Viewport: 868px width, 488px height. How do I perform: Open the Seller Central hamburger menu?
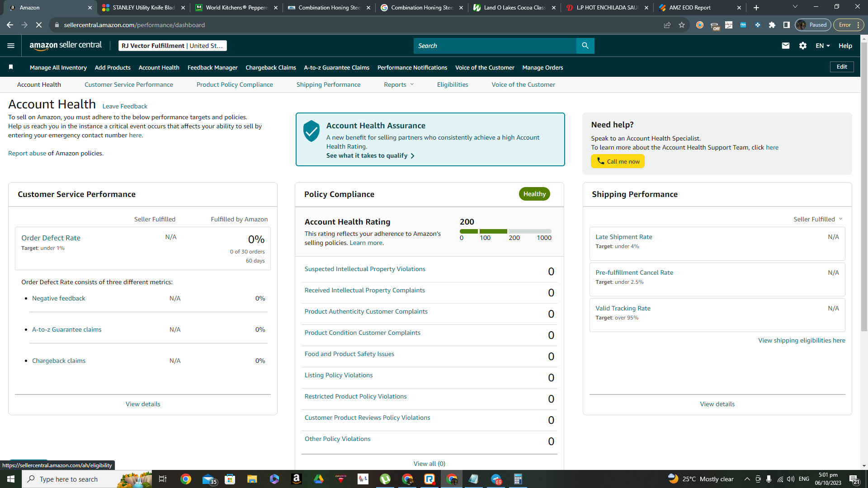point(11,46)
